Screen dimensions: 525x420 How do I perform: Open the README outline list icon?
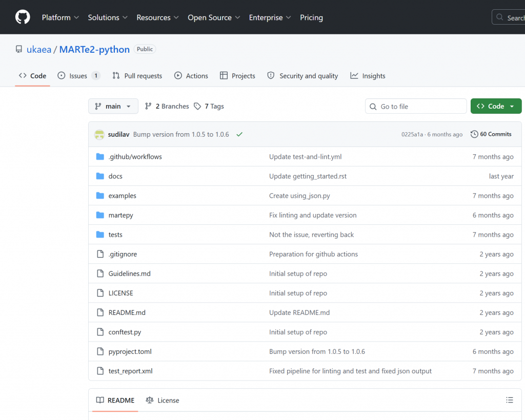tap(509, 400)
